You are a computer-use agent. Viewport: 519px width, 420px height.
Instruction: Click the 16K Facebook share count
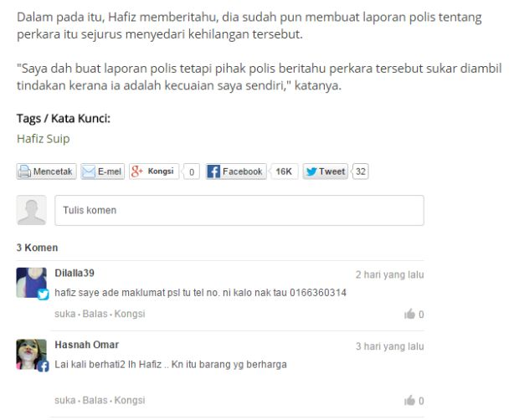tap(284, 172)
